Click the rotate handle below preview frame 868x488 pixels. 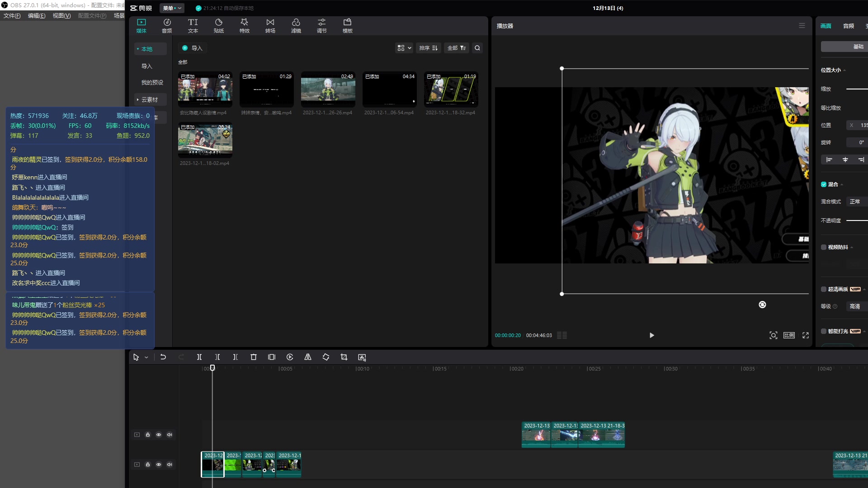pyautogui.click(x=762, y=305)
